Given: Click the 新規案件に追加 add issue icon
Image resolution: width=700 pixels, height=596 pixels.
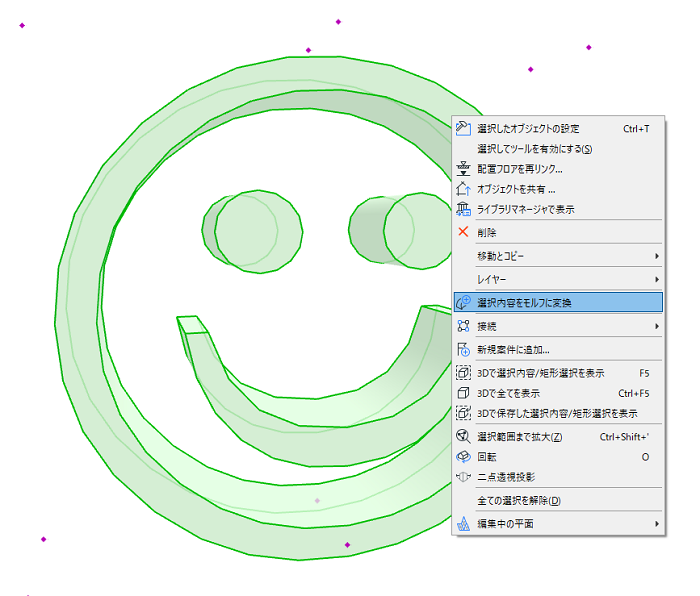Looking at the screenshot, I should click(463, 349).
